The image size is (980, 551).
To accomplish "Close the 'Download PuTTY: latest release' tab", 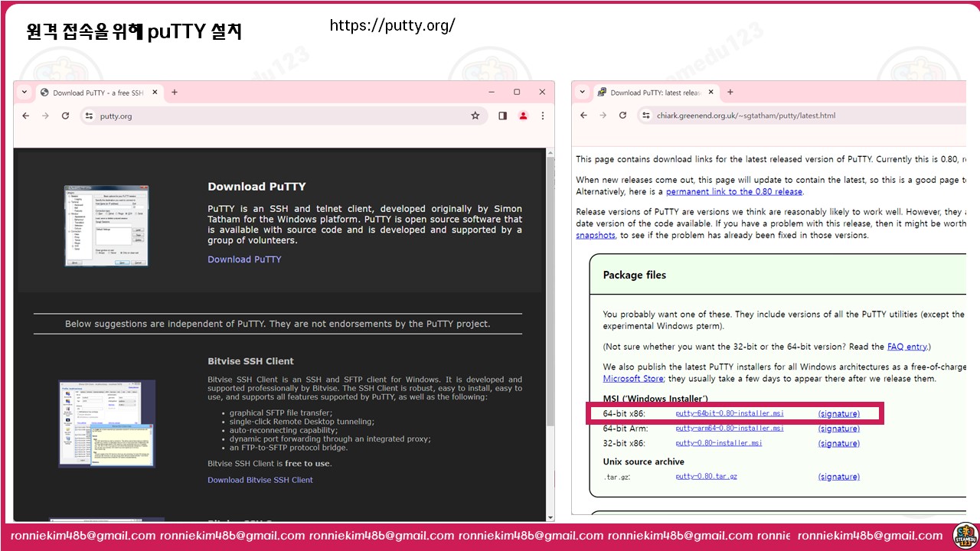I will (x=711, y=93).
